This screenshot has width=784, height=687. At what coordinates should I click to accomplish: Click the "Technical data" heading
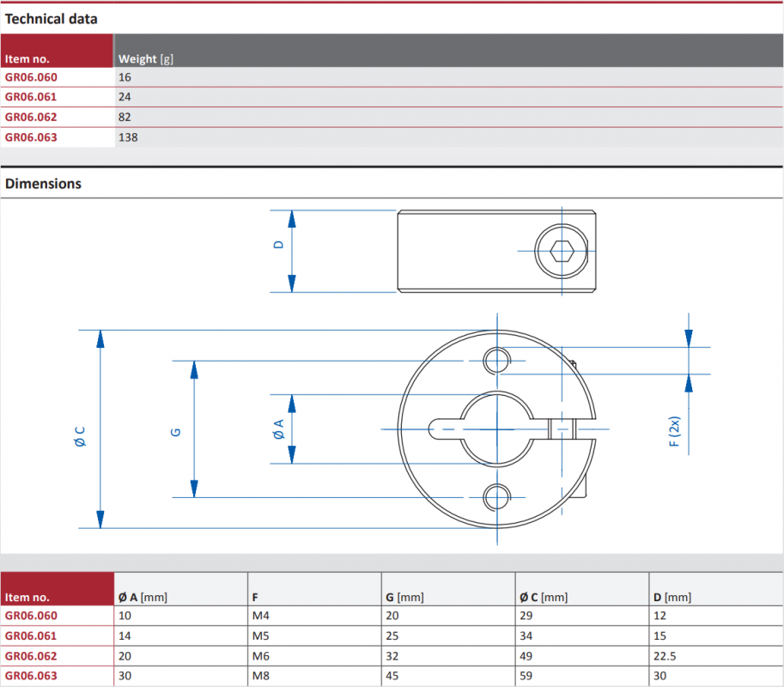[x=51, y=19]
